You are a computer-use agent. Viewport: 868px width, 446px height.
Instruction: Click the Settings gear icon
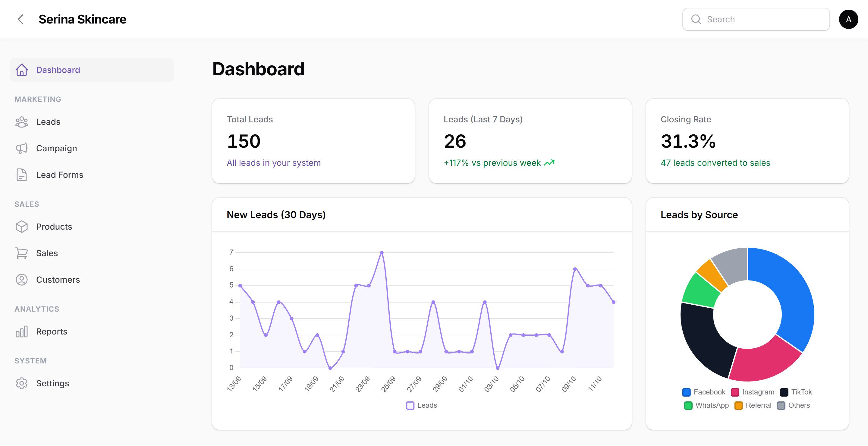click(22, 383)
